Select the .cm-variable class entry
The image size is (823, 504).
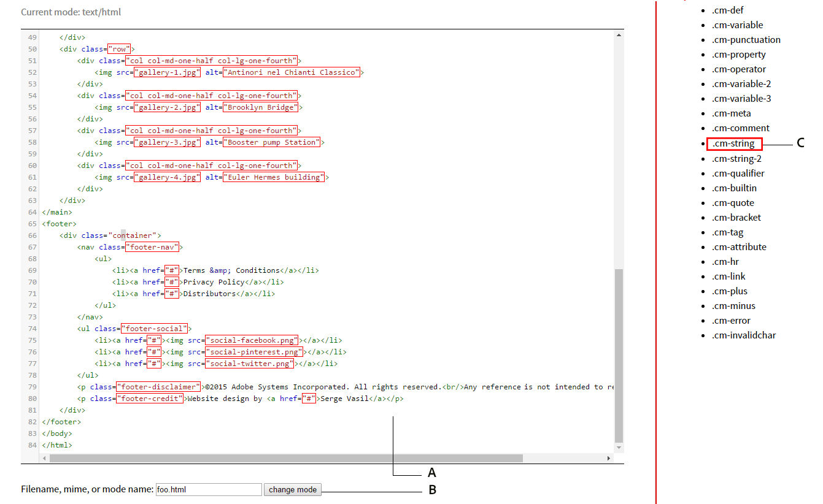tap(738, 25)
